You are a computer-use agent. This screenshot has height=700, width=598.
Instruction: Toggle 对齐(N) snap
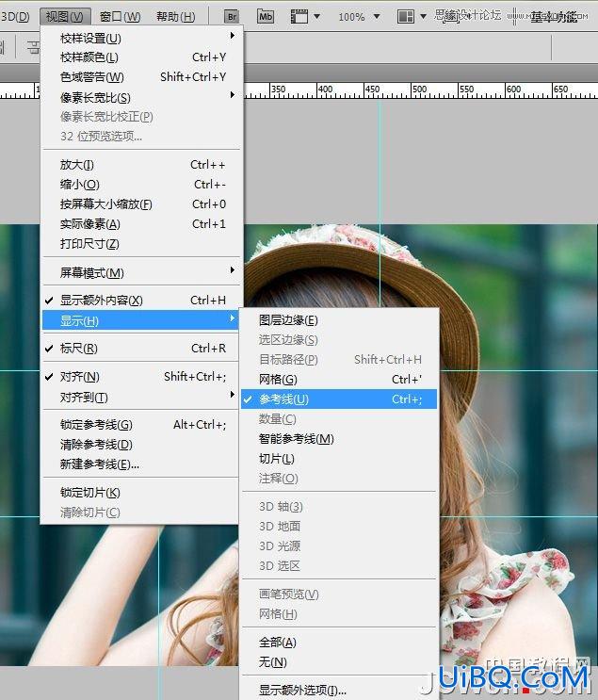tap(141, 377)
